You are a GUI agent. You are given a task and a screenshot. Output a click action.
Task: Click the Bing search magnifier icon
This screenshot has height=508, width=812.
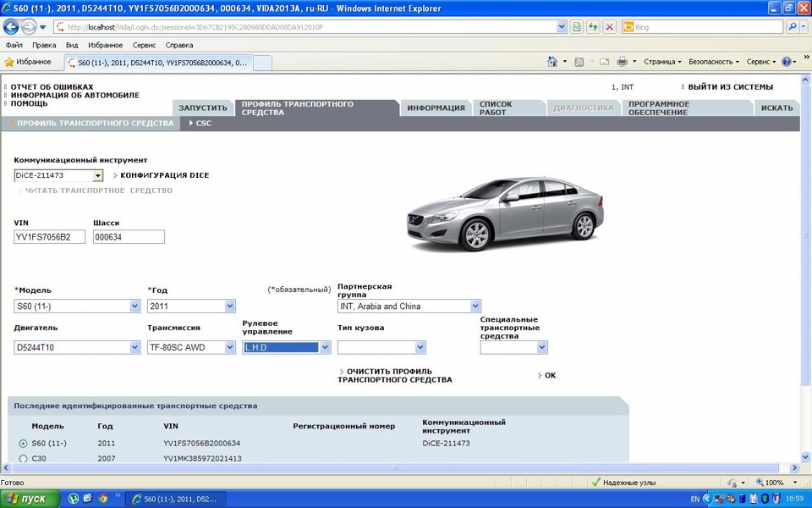(x=793, y=27)
